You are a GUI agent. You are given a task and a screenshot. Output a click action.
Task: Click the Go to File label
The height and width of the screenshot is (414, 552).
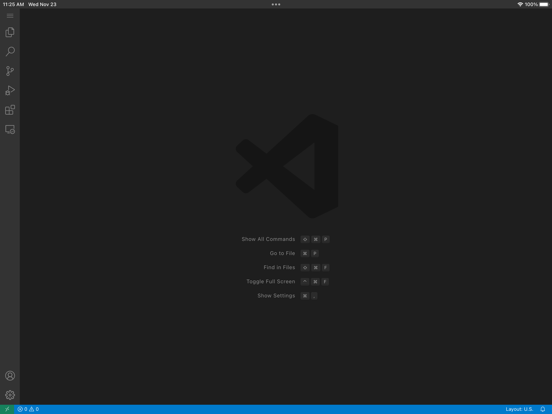coord(282,253)
